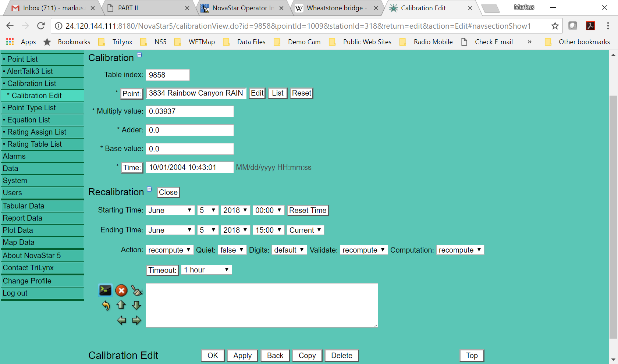This screenshot has width=618, height=364.
Task: Click the broom clear output icon
Action: [137, 290]
